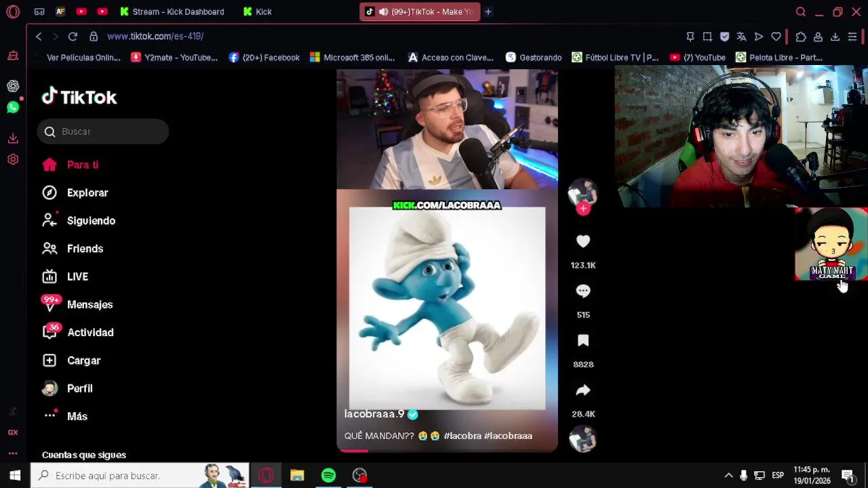The image size is (868, 488).
Task: Open the Gestorando bookmark
Action: (x=533, y=58)
